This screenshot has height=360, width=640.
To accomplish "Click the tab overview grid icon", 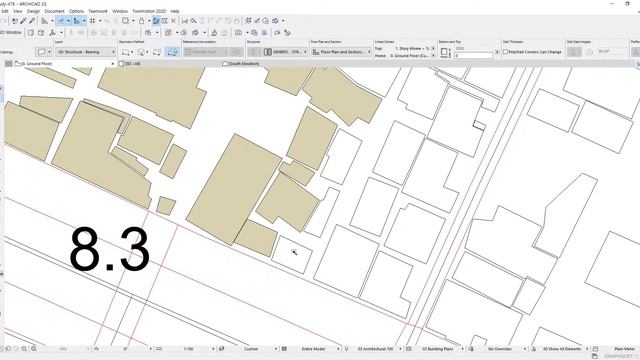I will (9, 64).
